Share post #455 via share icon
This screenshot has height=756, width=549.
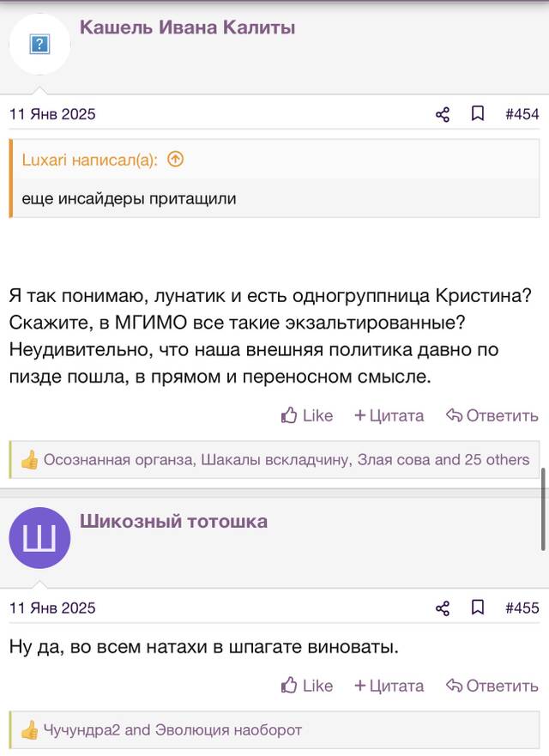pos(443,608)
